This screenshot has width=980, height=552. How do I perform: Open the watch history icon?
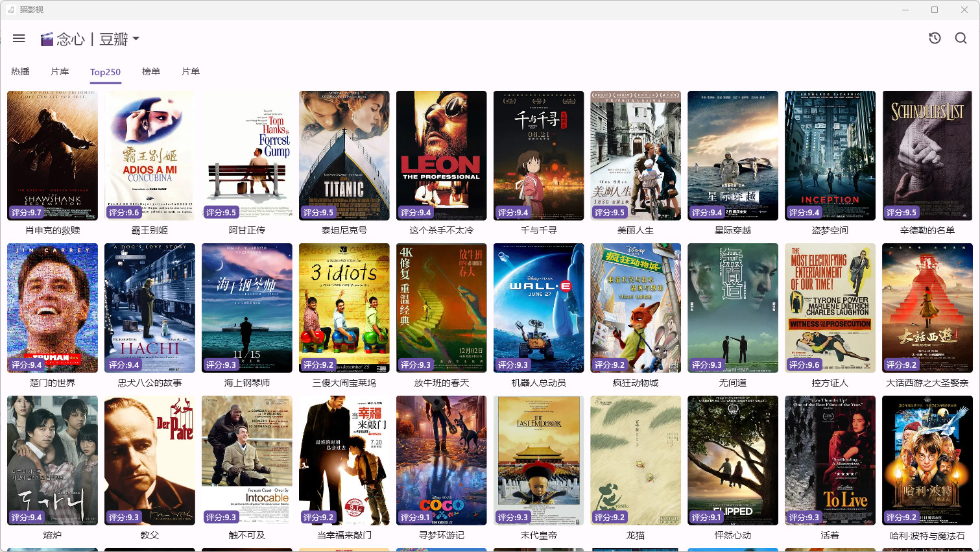coord(935,38)
